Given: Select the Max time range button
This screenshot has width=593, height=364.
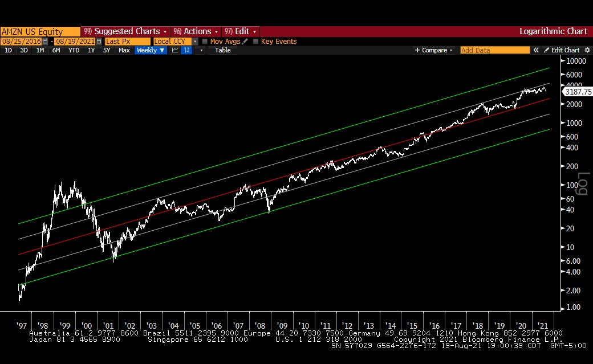Looking at the screenshot, I should pos(124,50).
